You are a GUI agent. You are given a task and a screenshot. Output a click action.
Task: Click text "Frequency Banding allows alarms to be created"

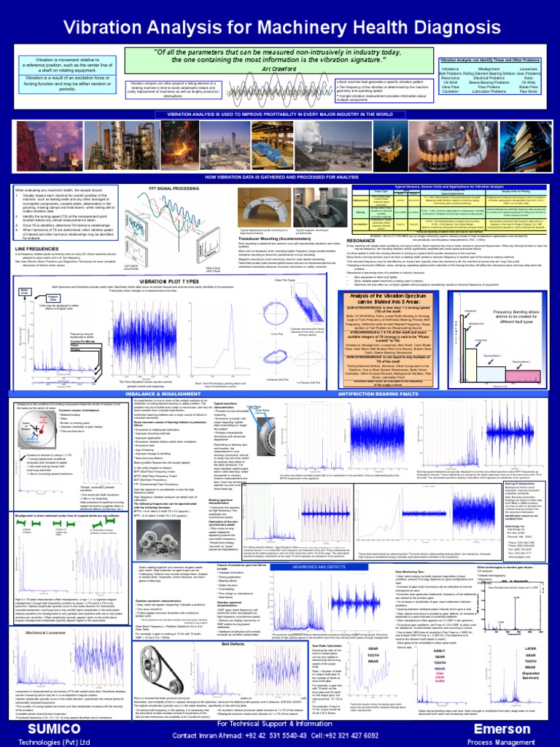(516, 317)
